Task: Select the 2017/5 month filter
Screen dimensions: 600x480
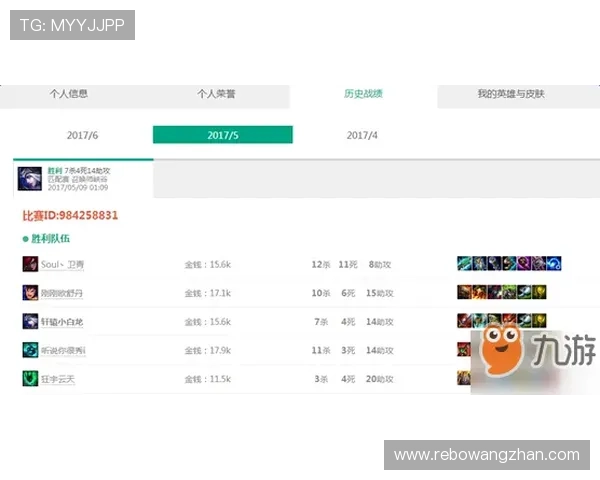Action: point(222,135)
